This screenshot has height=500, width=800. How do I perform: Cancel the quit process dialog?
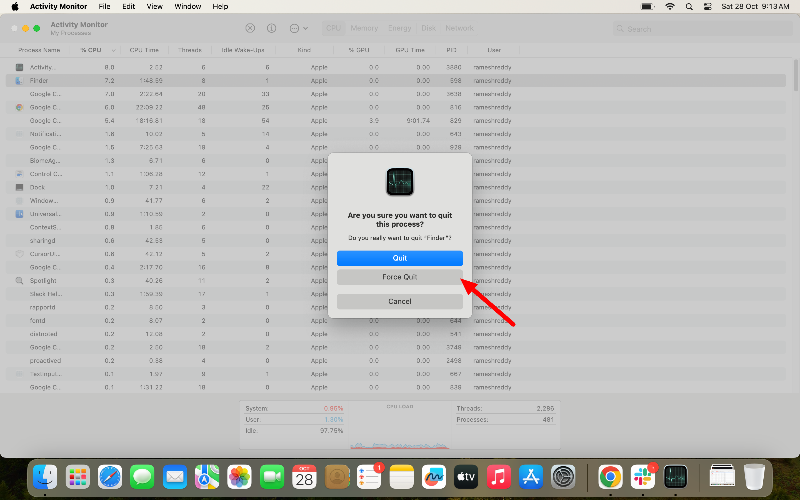pos(399,302)
